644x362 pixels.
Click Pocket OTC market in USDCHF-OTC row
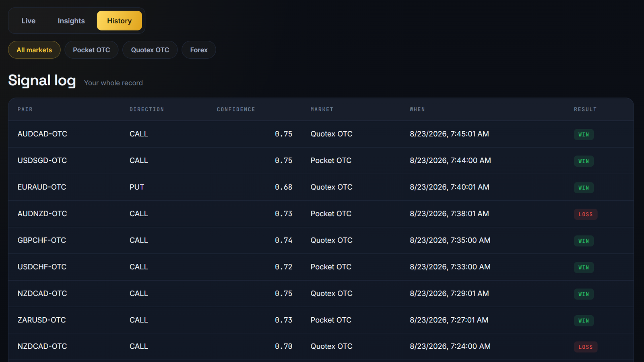tap(331, 267)
